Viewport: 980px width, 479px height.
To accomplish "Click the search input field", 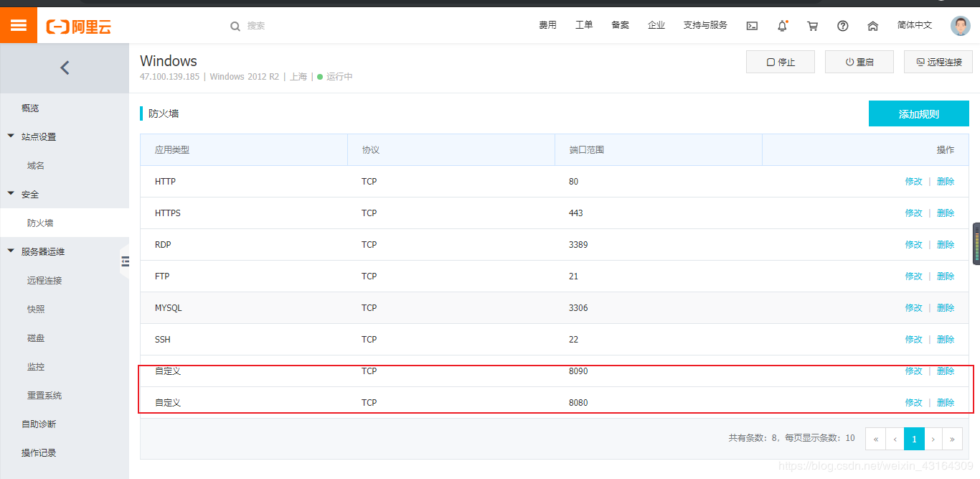I will [x=273, y=25].
